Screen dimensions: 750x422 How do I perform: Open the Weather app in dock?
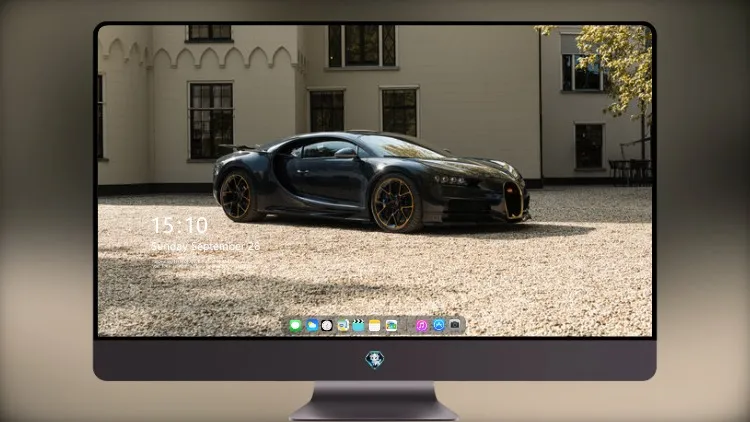click(x=312, y=326)
